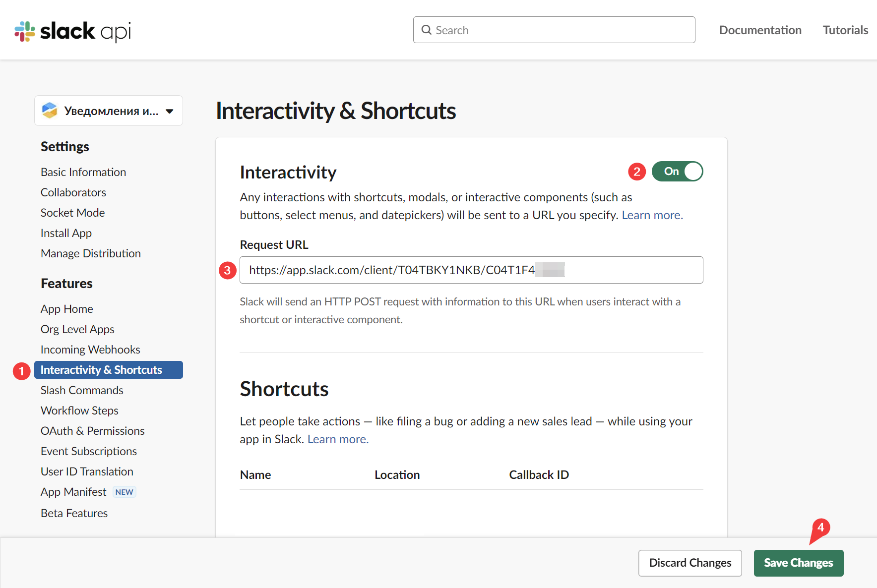Open the app selector dropdown arrow

170,111
